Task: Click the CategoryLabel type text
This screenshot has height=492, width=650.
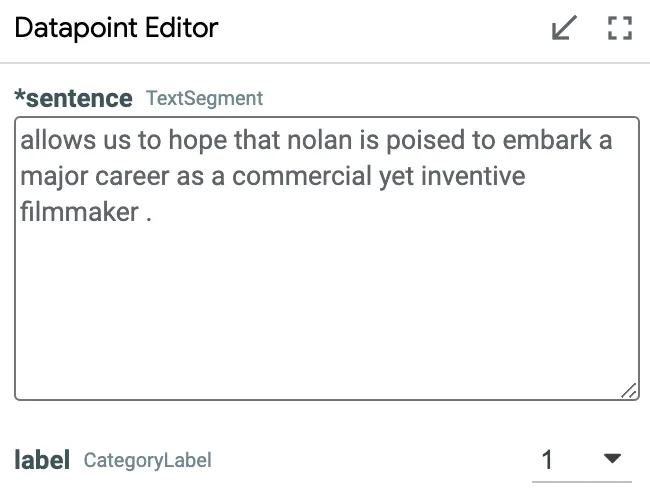Action: 148,461
